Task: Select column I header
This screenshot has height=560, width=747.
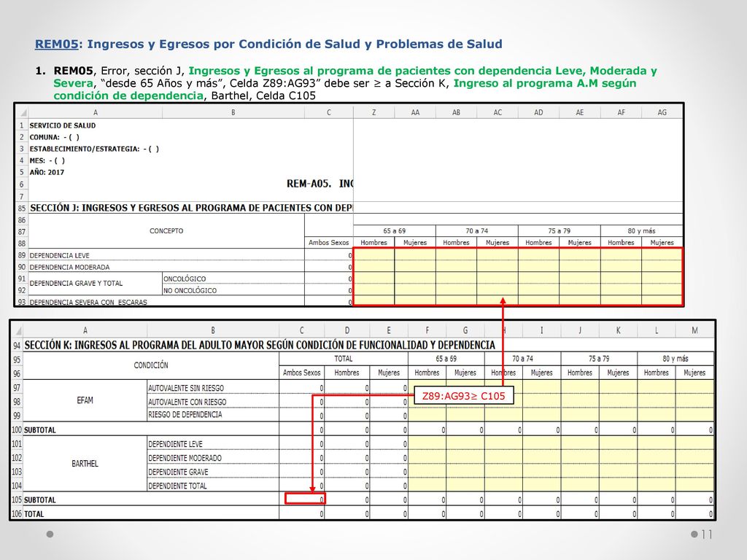Action: (542, 330)
